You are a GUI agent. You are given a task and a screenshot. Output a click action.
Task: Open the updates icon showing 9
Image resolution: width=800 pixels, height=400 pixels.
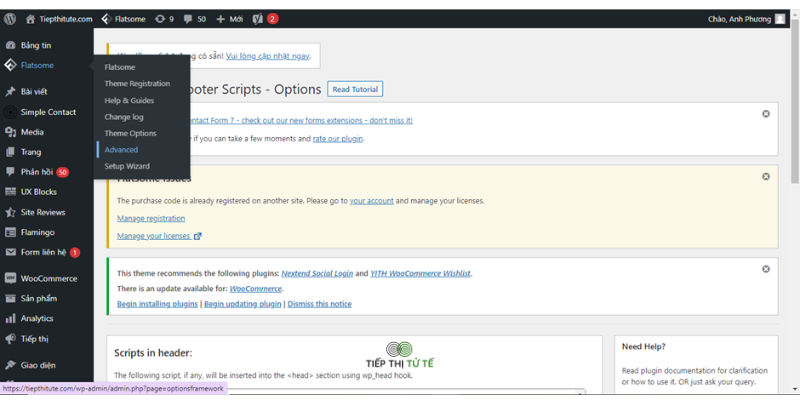coord(160,19)
